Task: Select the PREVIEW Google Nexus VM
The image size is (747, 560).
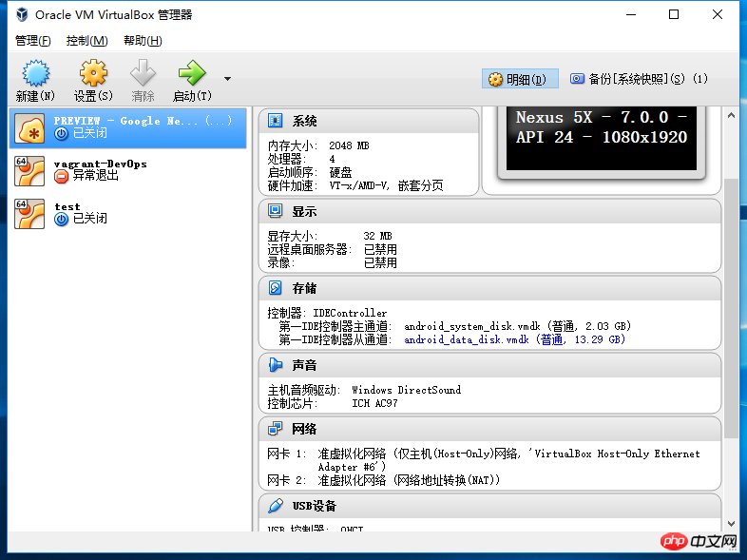Action: pyautogui.click(x=127, y=127)
